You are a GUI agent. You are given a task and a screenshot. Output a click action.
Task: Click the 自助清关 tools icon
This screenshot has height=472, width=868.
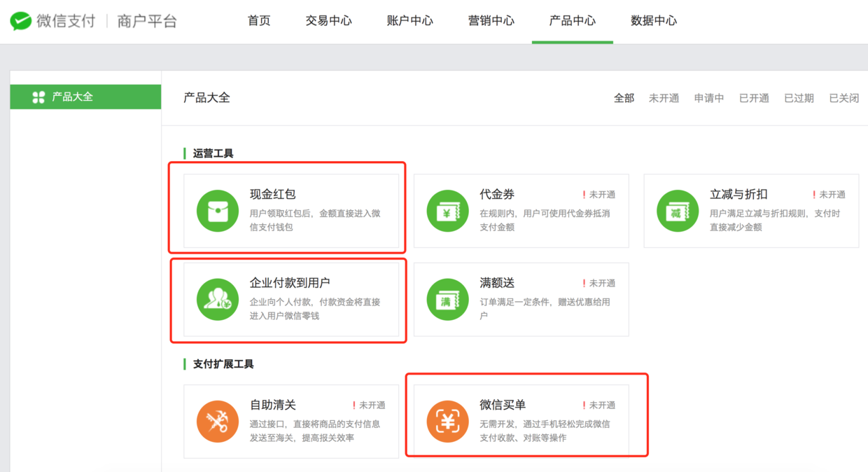tap(218, 422)
